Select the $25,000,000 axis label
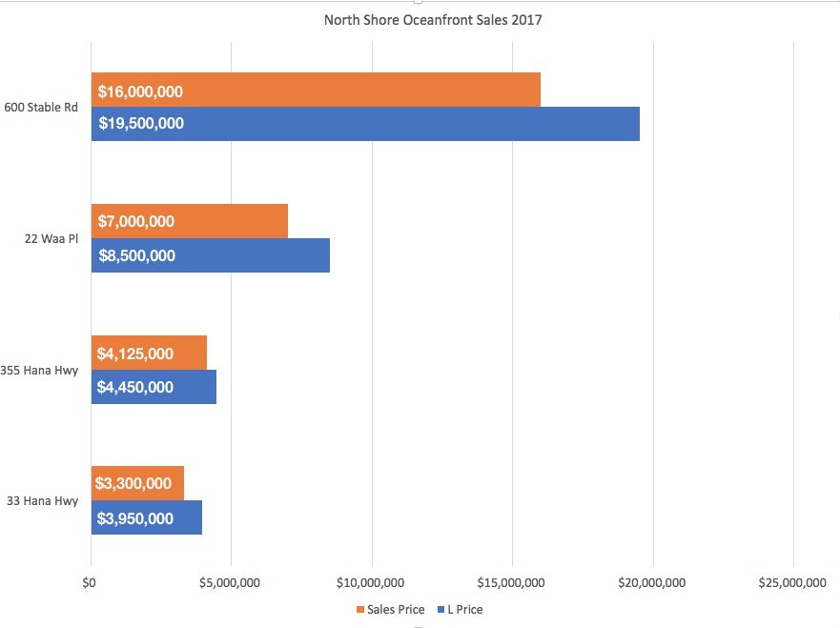 point(793,582)
